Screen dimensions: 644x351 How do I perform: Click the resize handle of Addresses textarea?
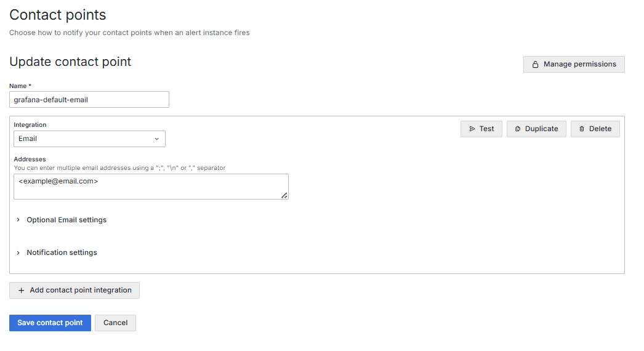pos(284,195)
